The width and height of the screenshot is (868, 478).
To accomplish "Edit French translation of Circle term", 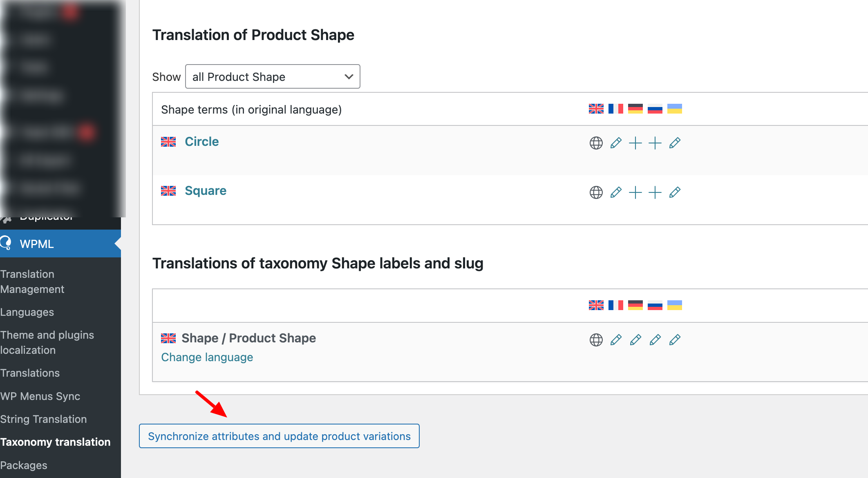I will [x=616, y=143].
